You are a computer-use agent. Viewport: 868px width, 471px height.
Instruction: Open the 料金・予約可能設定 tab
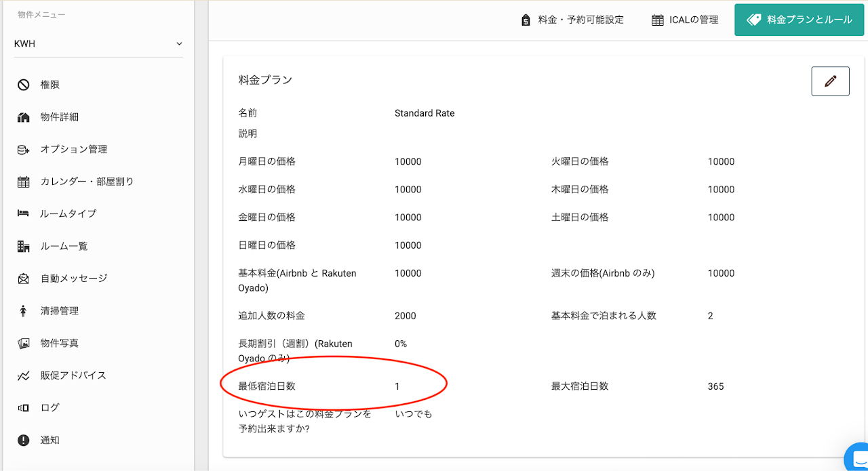(572, 20)
